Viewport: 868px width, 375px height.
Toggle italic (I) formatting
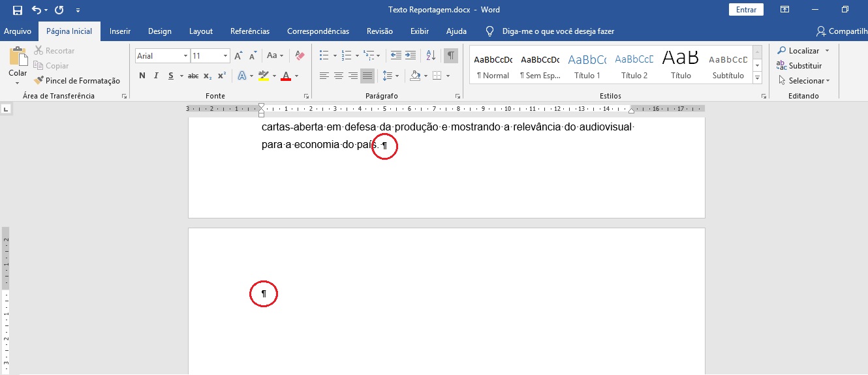156,76
